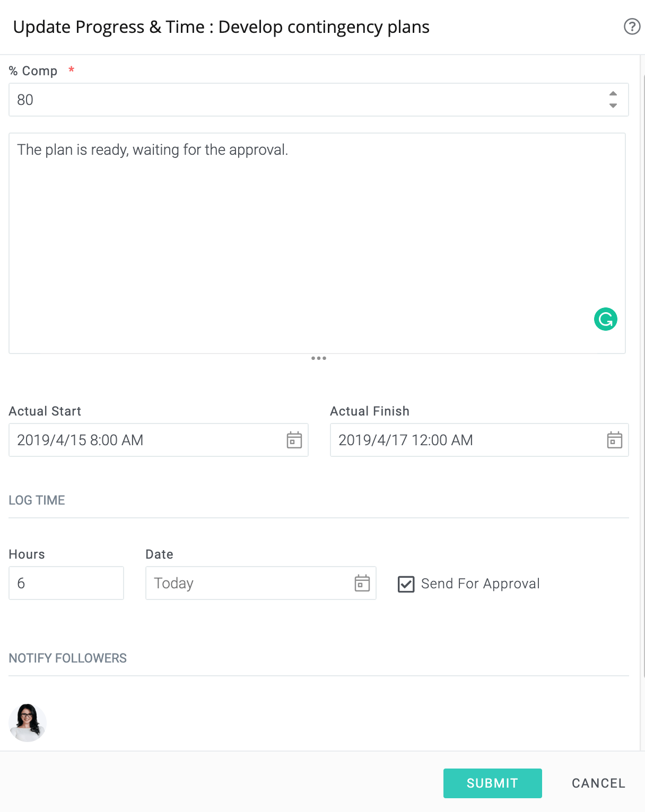
Task: Click the Hours field showing 6
Action: click(66, 583)
